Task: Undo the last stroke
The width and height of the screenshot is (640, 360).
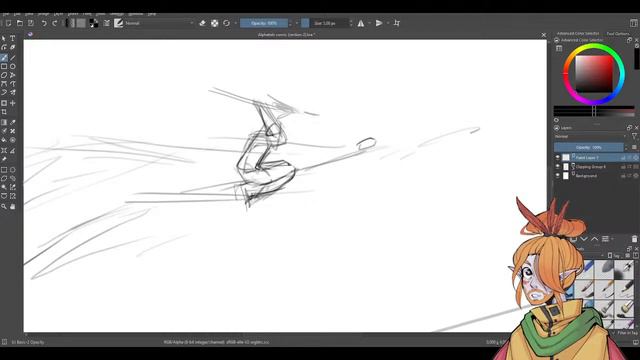Action: (x=44, y=23)
